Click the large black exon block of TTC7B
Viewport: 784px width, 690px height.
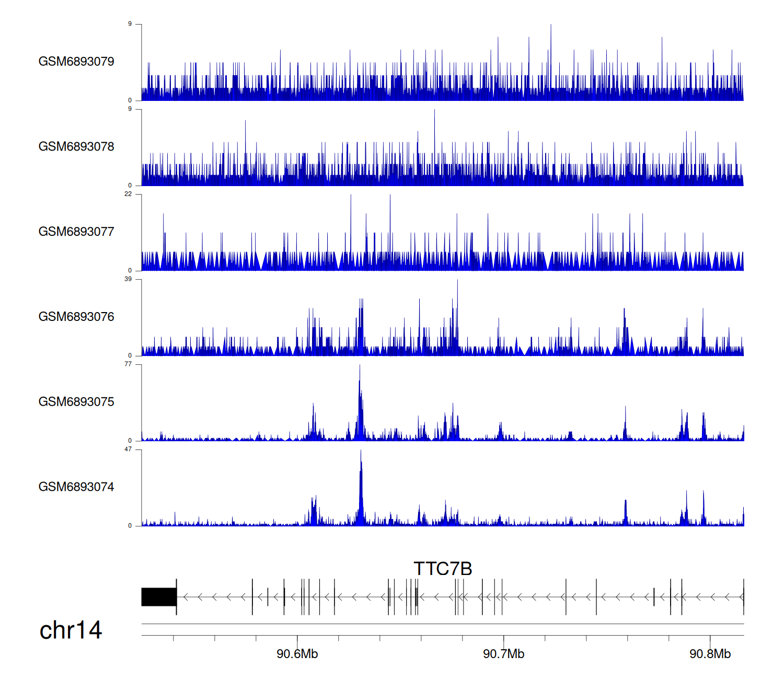point(159,597)
